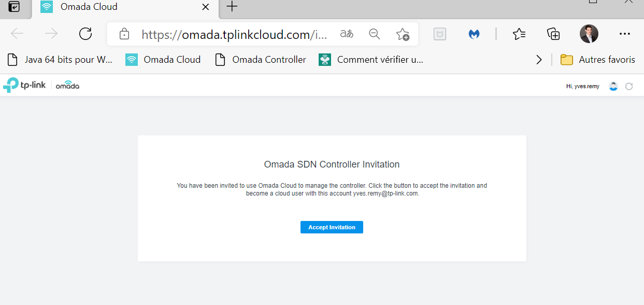The image size is (644, 305).
Task: Click the grey extension icon in toolbar
Action: point(440,34)
